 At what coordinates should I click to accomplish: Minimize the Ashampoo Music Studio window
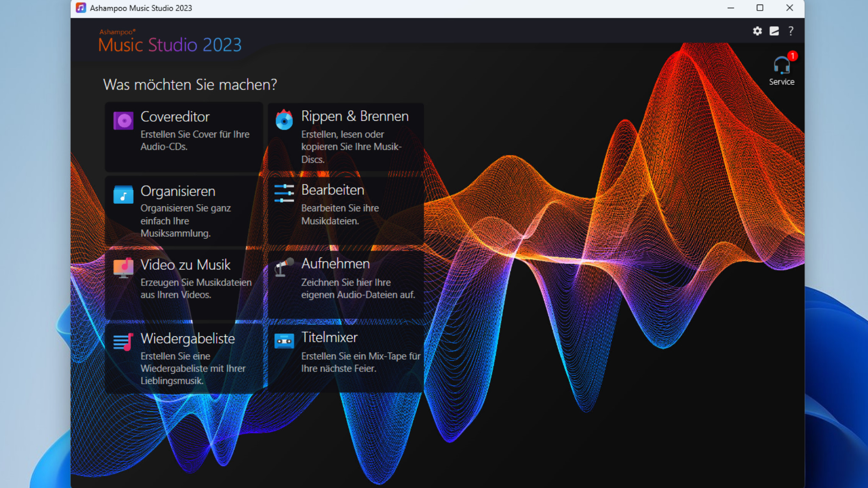(x=731, y=8)
